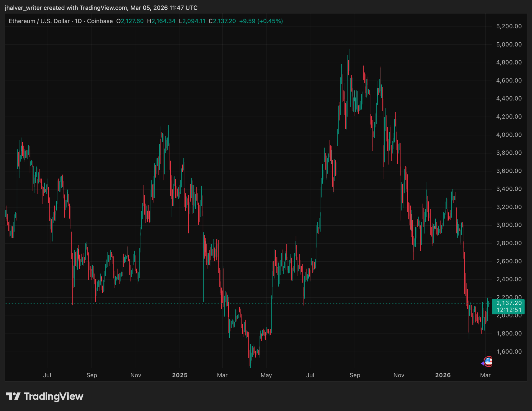Screen dimensions: 532x411
Task: Click the high value 2,164.34
Action: (163, 21)
